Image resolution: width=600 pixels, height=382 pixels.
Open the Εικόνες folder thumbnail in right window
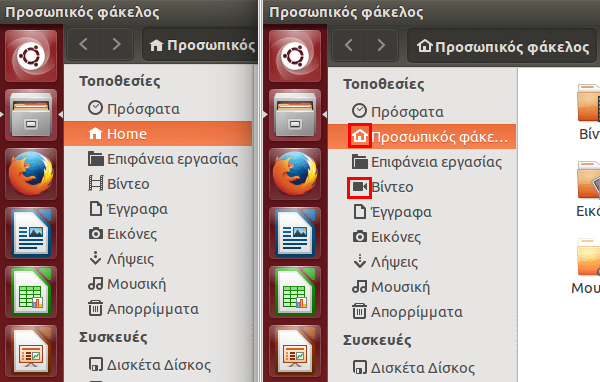589,179
